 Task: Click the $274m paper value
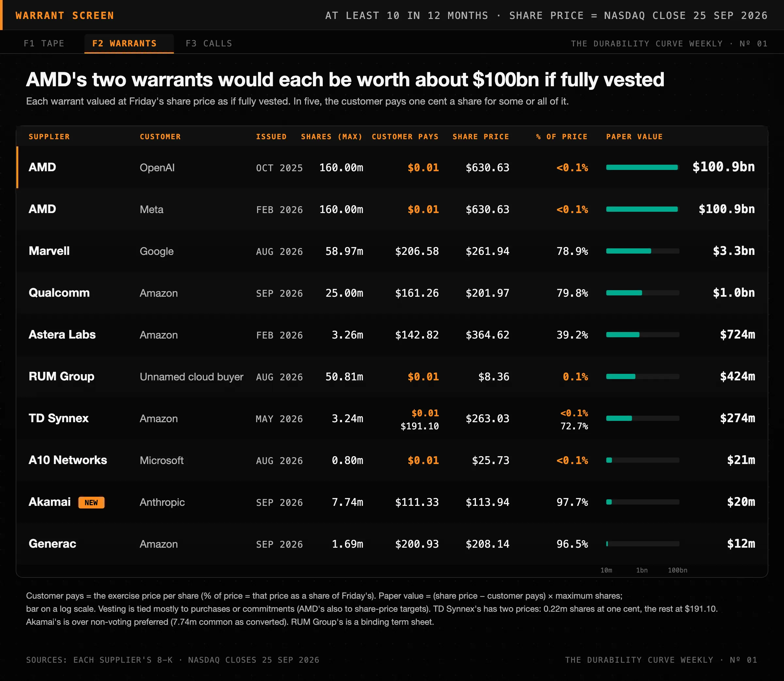(x=737, y=418)
